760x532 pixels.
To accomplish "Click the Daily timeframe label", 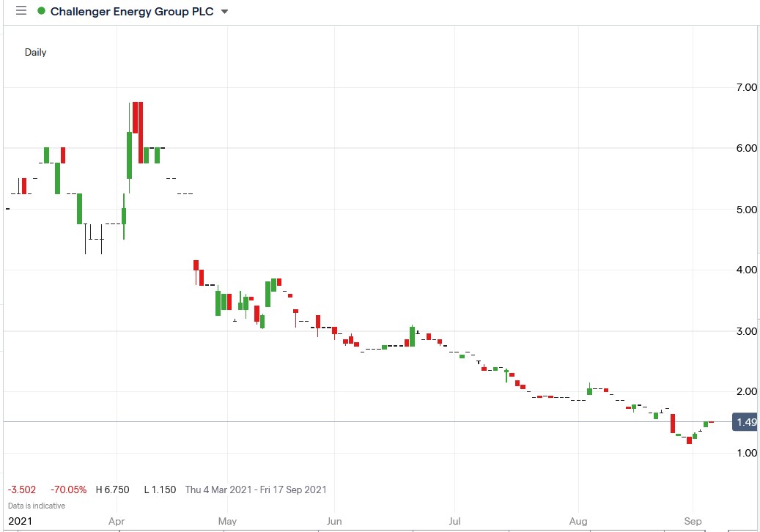I will tap(35, 52).
